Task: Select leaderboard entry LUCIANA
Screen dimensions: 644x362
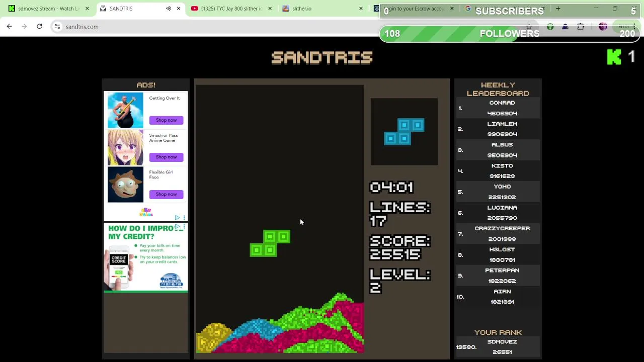Action: tap(498, 213)
